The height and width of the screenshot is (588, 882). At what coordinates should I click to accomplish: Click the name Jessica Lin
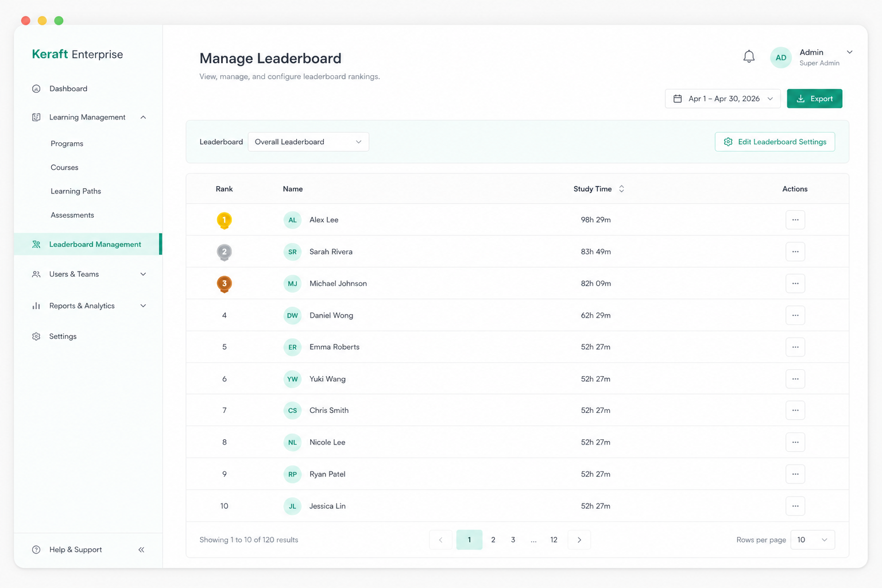(x=327, y=506)
